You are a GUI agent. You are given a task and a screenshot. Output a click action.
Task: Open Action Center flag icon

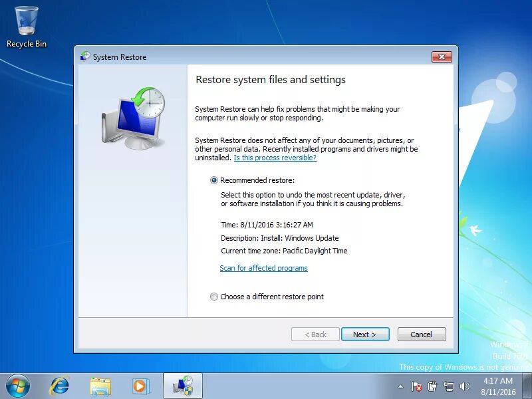(416, 386)
